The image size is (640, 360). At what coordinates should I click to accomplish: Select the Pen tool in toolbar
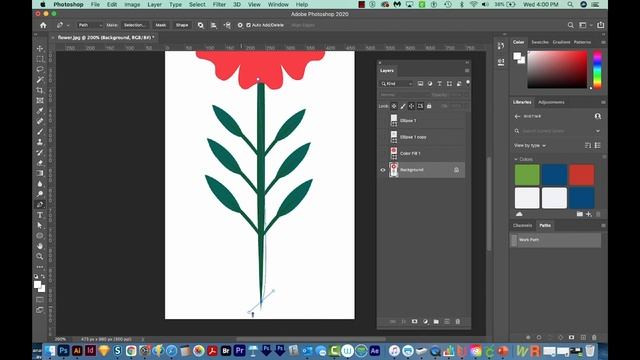pyautogui.click(x=40, y=204)
